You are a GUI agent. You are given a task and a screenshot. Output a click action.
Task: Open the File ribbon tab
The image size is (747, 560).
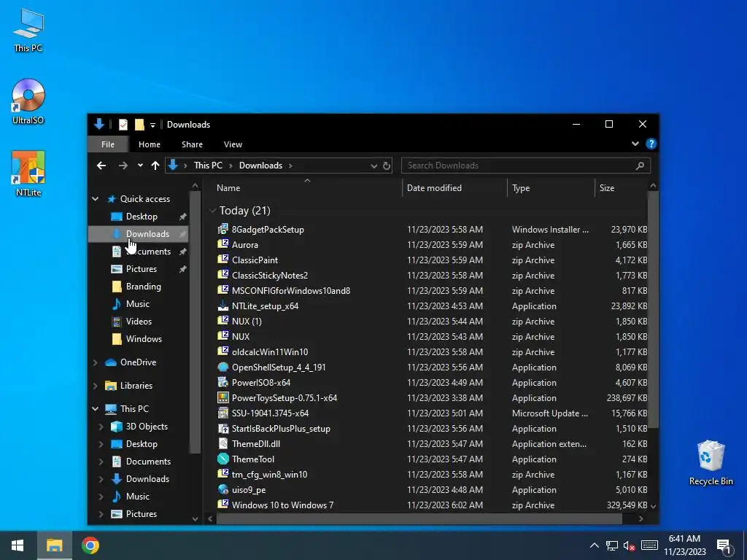108,144
